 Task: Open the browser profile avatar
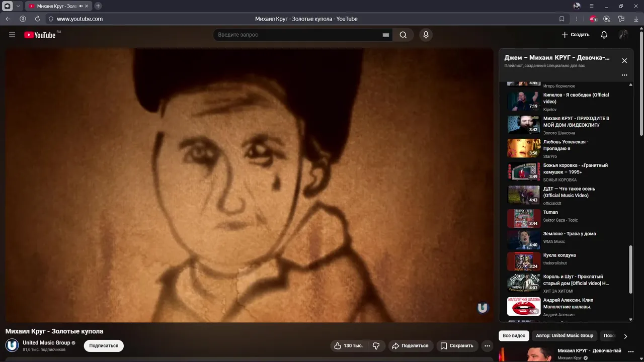577,6
